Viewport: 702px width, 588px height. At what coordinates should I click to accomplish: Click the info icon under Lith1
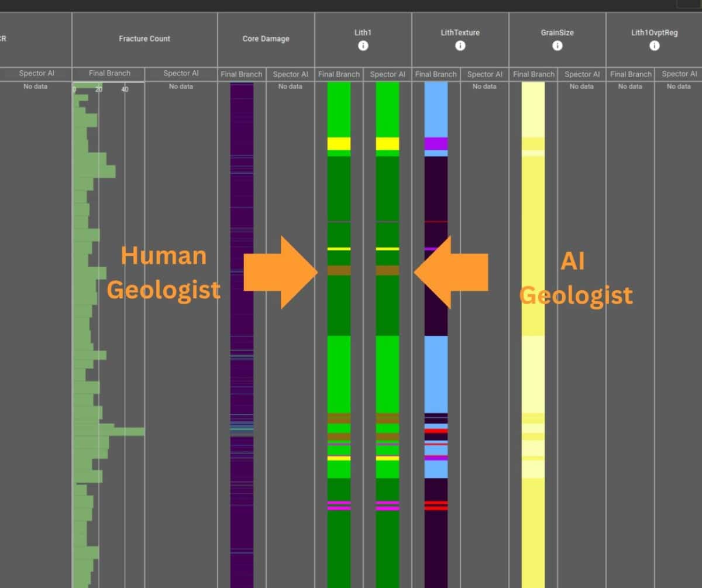(363, 46)
